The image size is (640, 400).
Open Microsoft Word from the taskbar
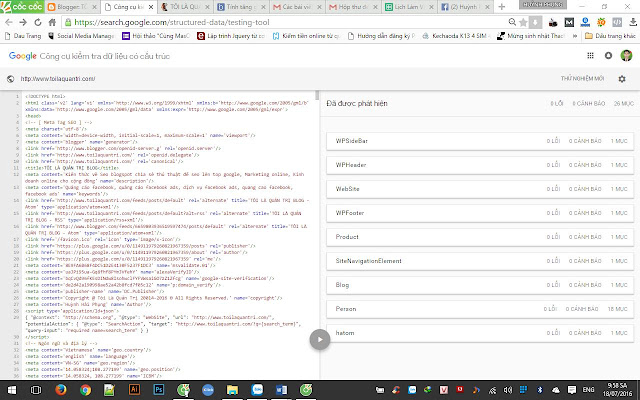[x=281, y=390]
